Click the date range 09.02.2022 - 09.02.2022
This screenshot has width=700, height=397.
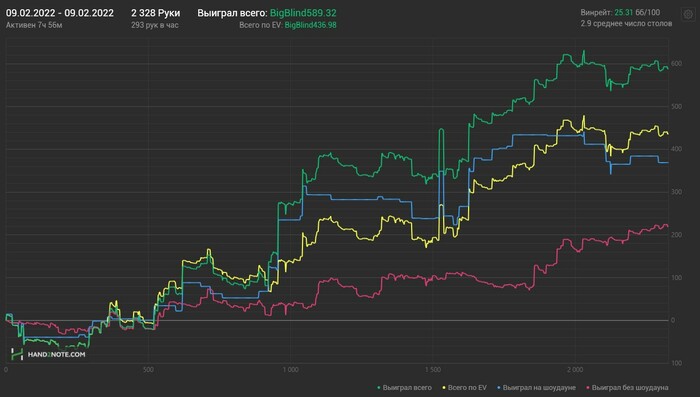click(x=60, y=13)
